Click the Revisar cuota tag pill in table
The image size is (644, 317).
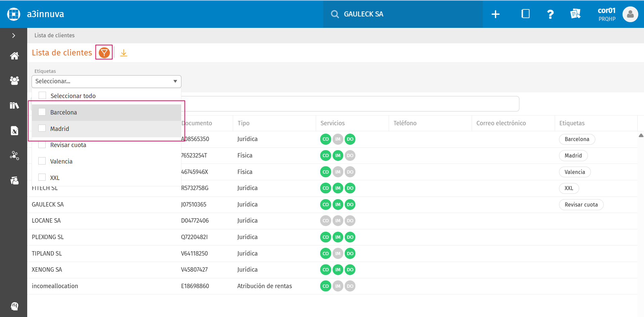581,205
